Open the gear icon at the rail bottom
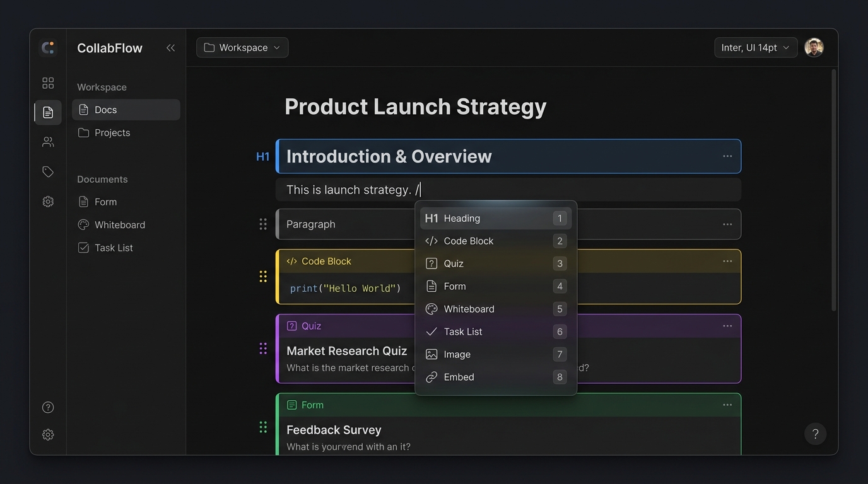The image size is (868, 484). tap(48, 435)
